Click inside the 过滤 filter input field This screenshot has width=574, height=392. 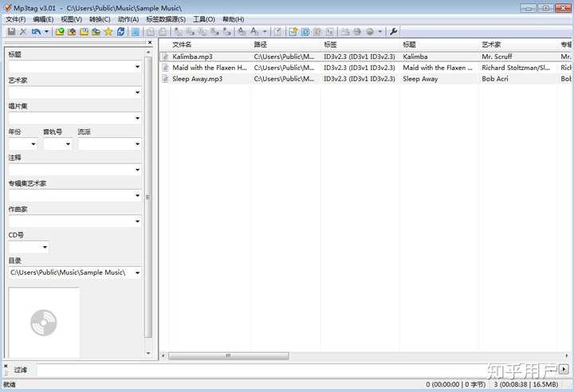(297, 370)
